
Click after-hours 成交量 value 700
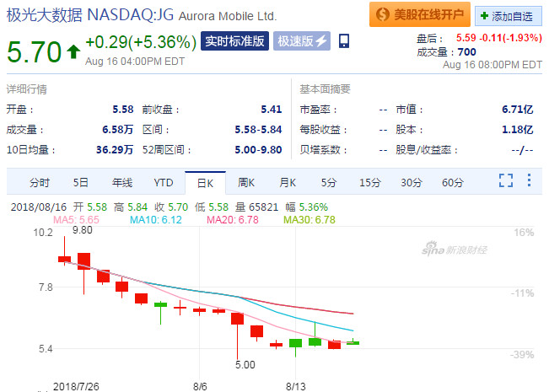point(466,51)
